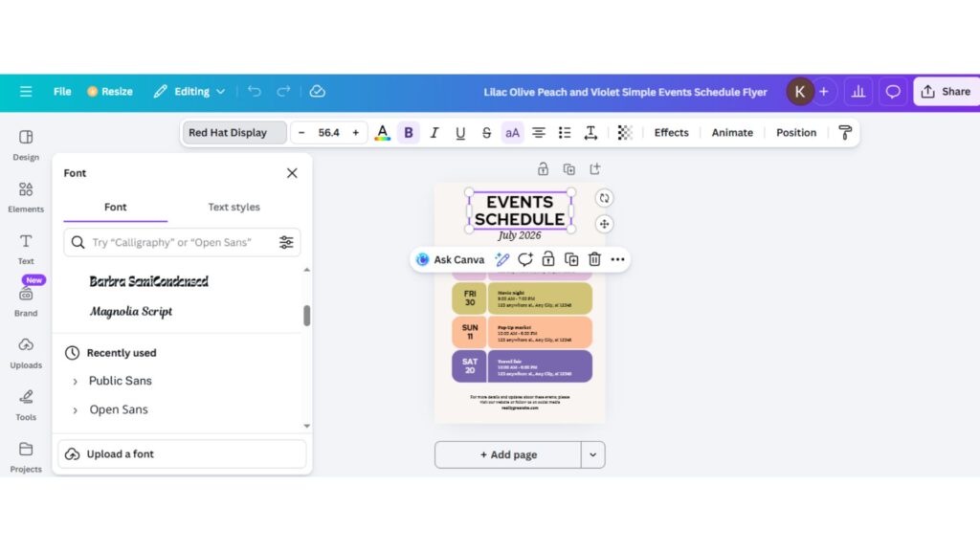This screenshot has width=980, height=551.
Task: Click the font filter sliders icon
Action: [286, 243]
